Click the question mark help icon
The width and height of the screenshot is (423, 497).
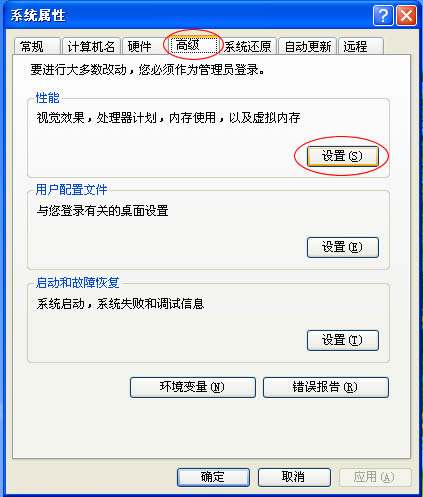click(383, 16)
